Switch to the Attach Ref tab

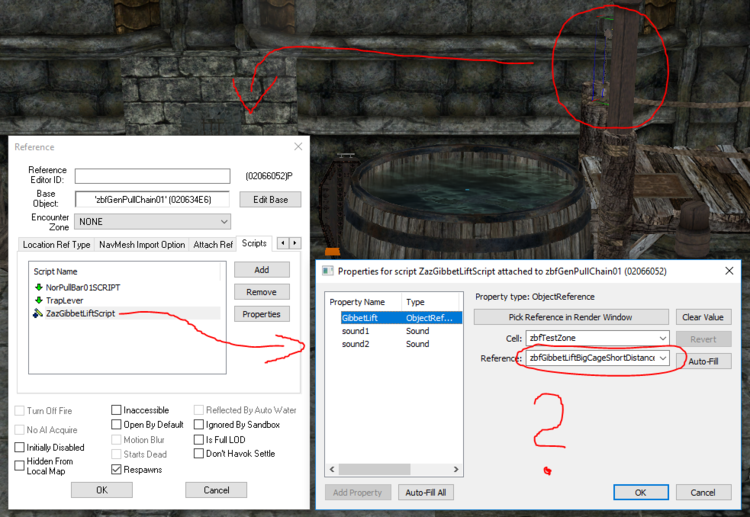213,244
